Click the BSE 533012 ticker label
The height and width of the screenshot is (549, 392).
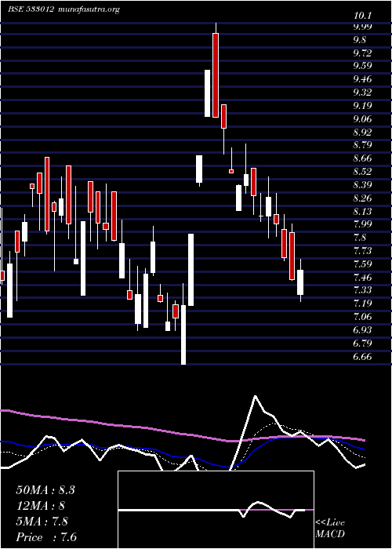point(31,9)
